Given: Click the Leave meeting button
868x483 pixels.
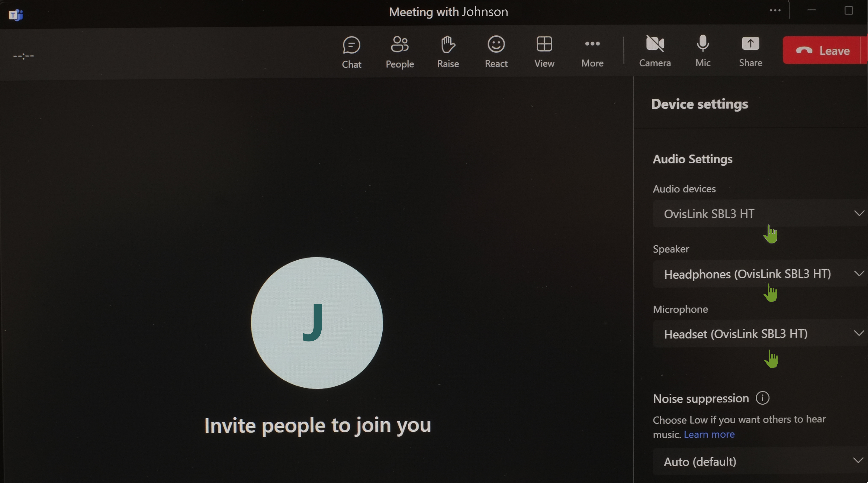Looking at the screenshot, I should (824, 50).
